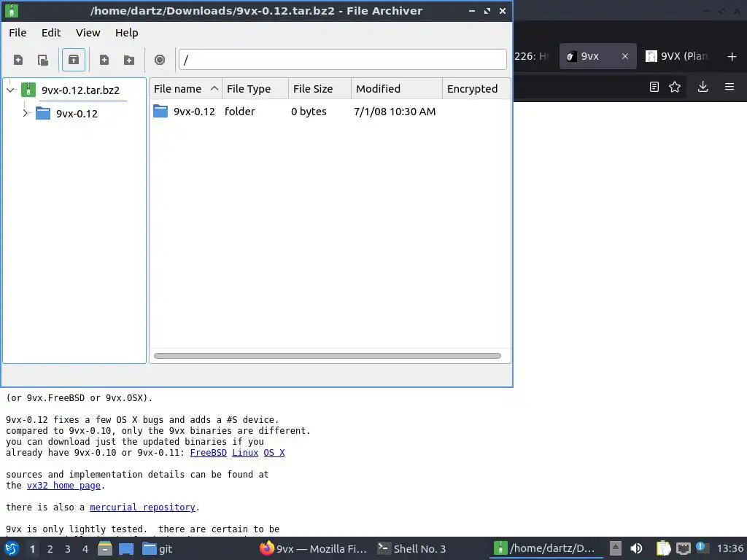Sort by the File name column header

point(186,89)
